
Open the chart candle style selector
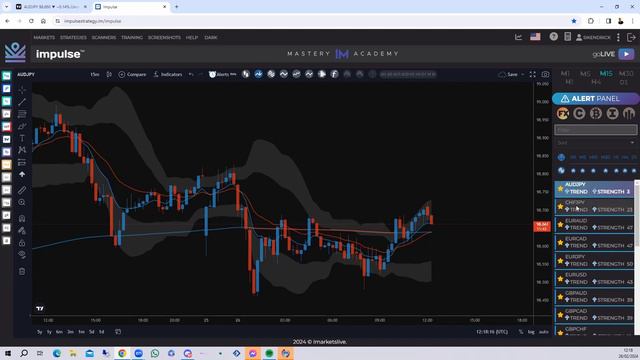(x=109, y=74)
